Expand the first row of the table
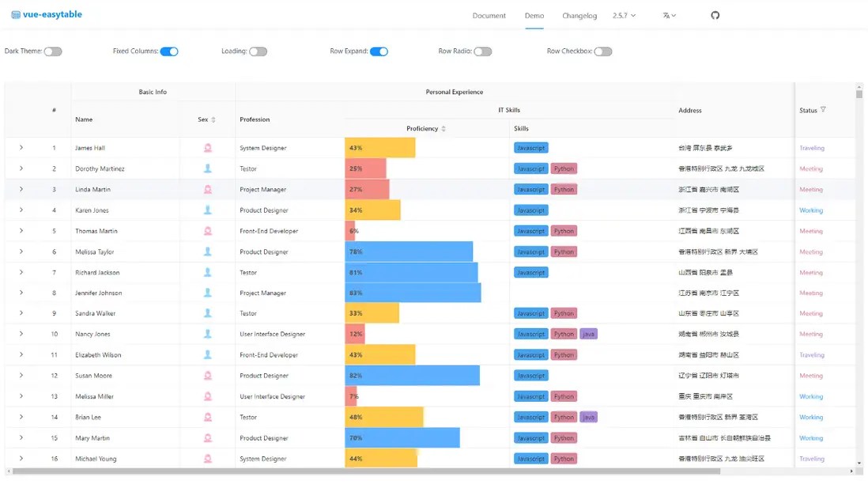Screen dimensions: 868x488 20,148
